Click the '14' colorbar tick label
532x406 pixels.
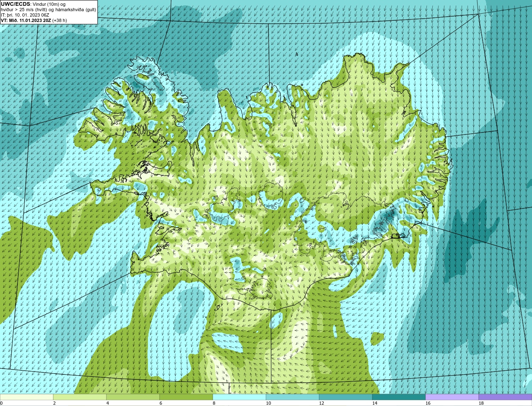(375, 403)
